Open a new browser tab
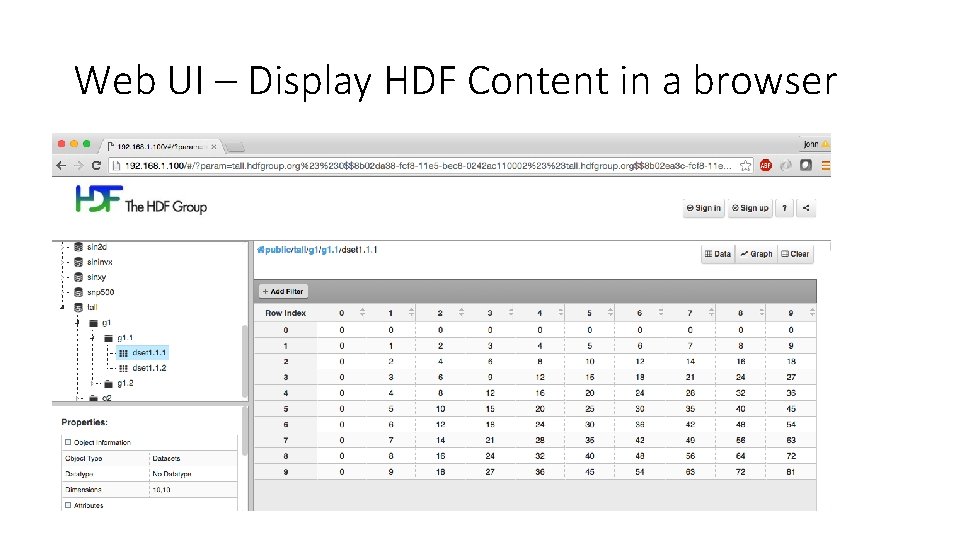The width and height of the screenshot is (960, 540). click(234, 147)
